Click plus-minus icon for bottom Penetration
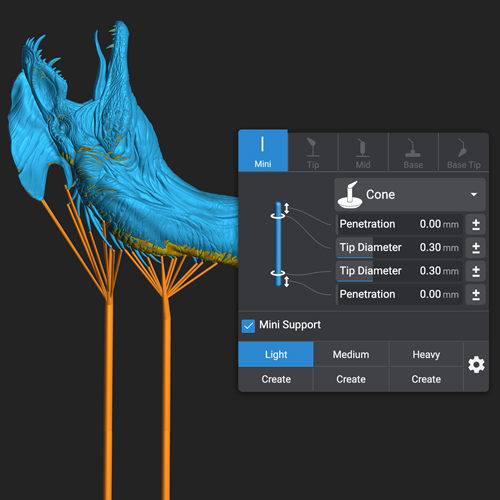 (x=476, y=295)
